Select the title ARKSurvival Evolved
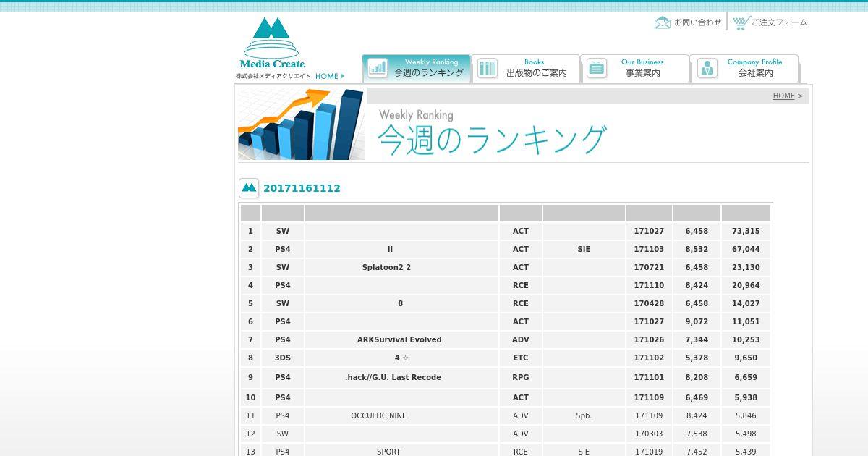 click(x=399, y=339)
